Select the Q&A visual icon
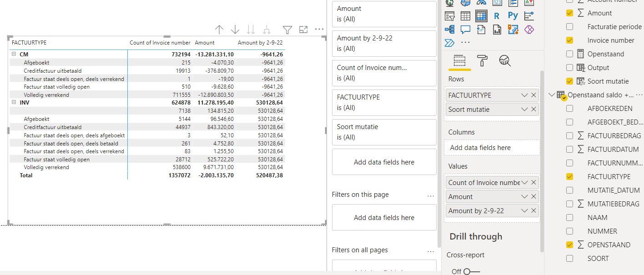644x275 pixels. pos(465,30)
